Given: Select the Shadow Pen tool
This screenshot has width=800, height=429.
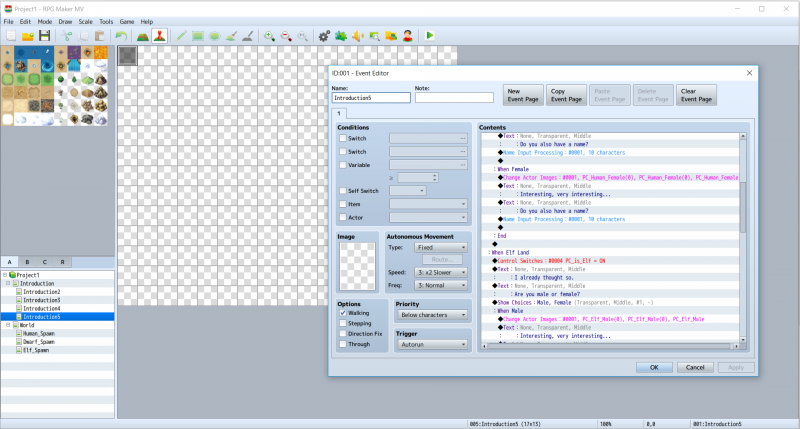Looking at the screenshot, I should point(247,36).
